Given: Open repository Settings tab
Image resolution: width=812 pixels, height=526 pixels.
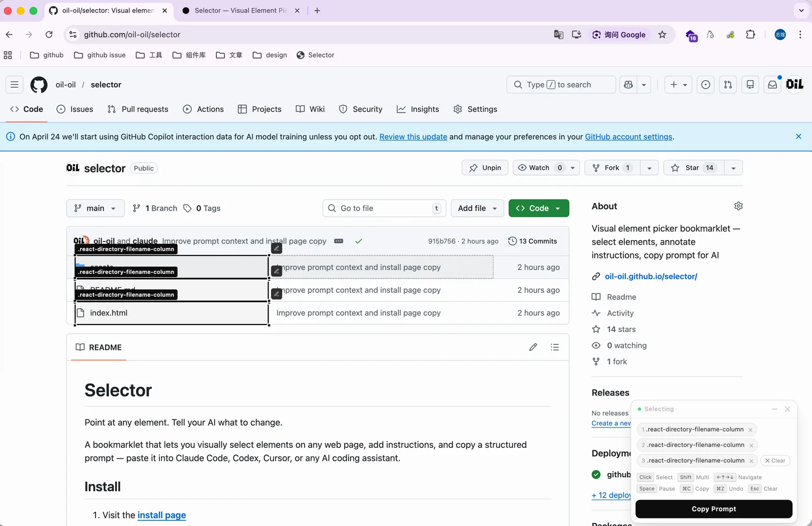Looking at the screenshot, I should pos(476,109).
